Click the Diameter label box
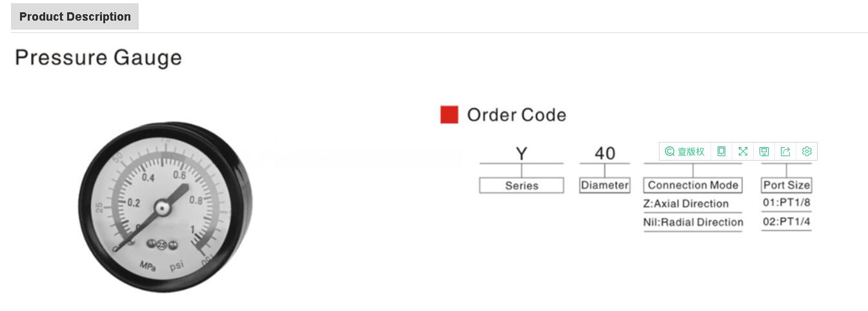The image size is (868, 311). 605,185
